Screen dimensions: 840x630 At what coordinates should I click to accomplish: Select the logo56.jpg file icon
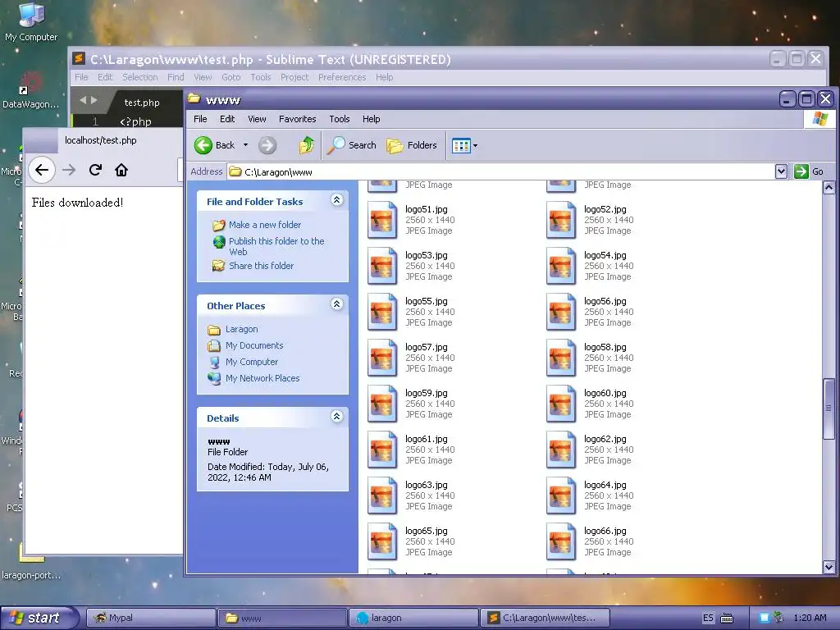(561, 312)
